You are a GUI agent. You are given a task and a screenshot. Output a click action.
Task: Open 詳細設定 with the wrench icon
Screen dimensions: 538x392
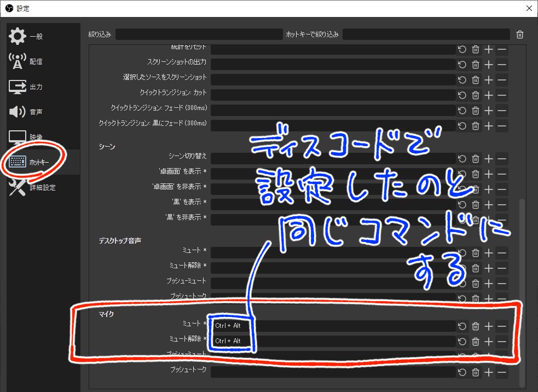tap(17, 186)
